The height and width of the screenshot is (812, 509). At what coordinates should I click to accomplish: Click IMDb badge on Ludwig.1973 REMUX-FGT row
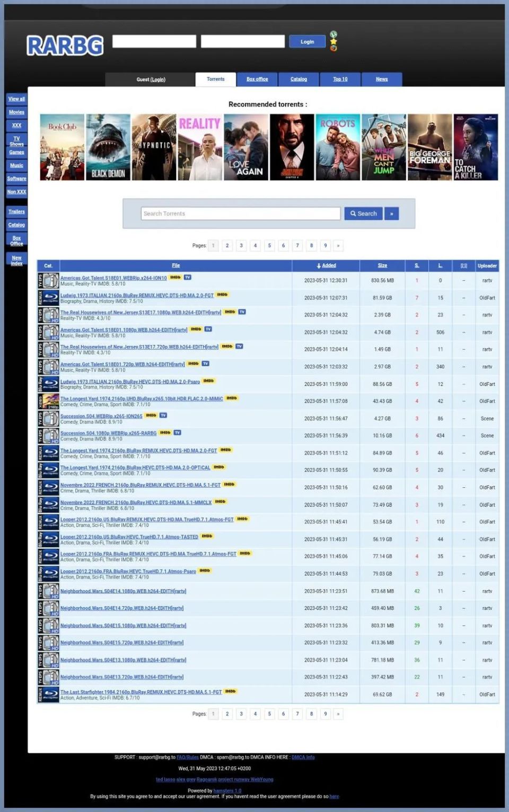pyautogui.click(x=222, y=295)
